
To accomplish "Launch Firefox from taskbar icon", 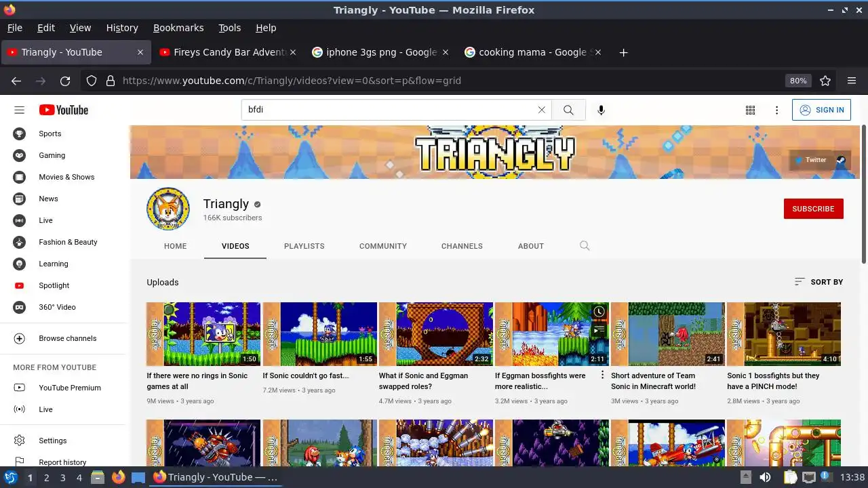I will point(118,478).
